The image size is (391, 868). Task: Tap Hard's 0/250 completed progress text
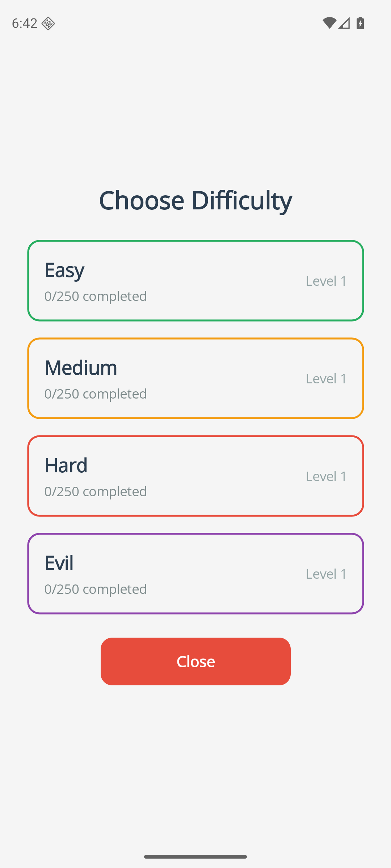[96, 492]
